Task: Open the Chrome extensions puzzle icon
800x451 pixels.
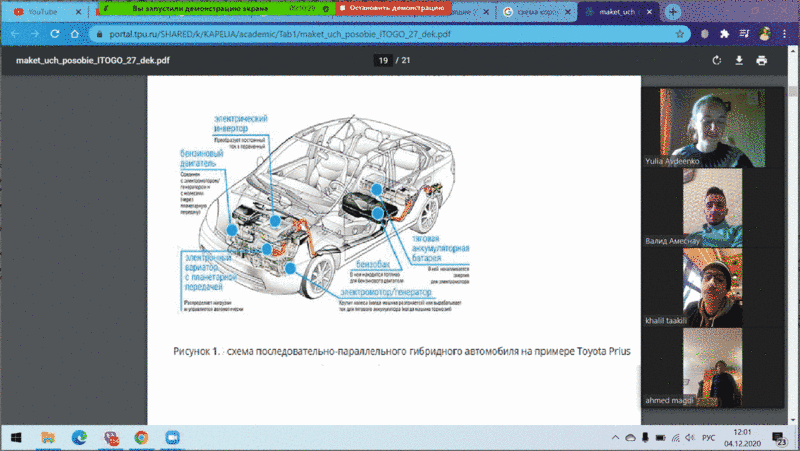Action: [724, 33]
